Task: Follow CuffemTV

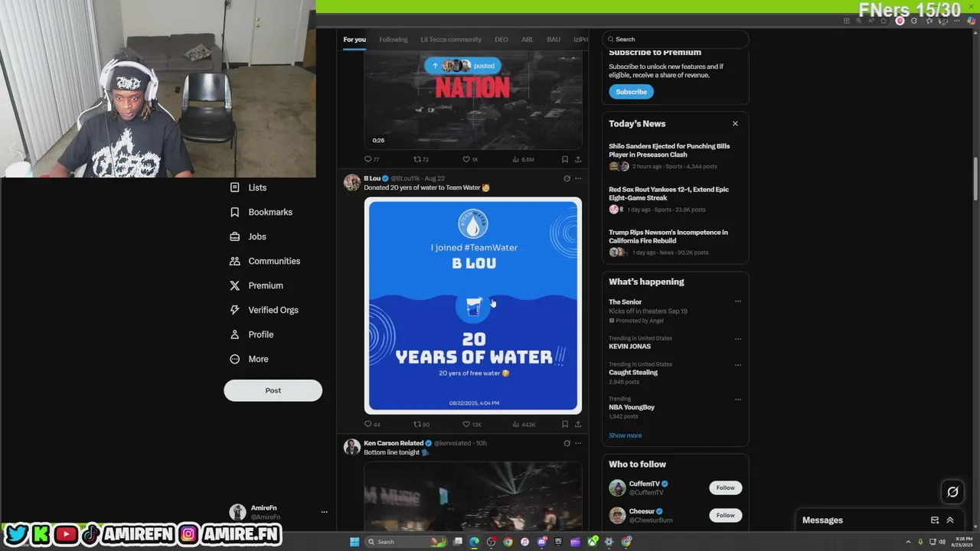Action: [725, 487]
